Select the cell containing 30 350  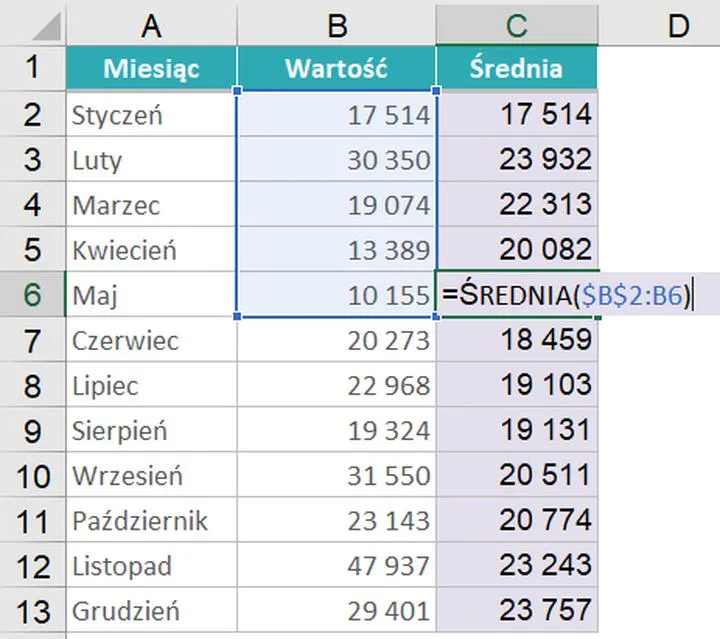click(337, 160)
